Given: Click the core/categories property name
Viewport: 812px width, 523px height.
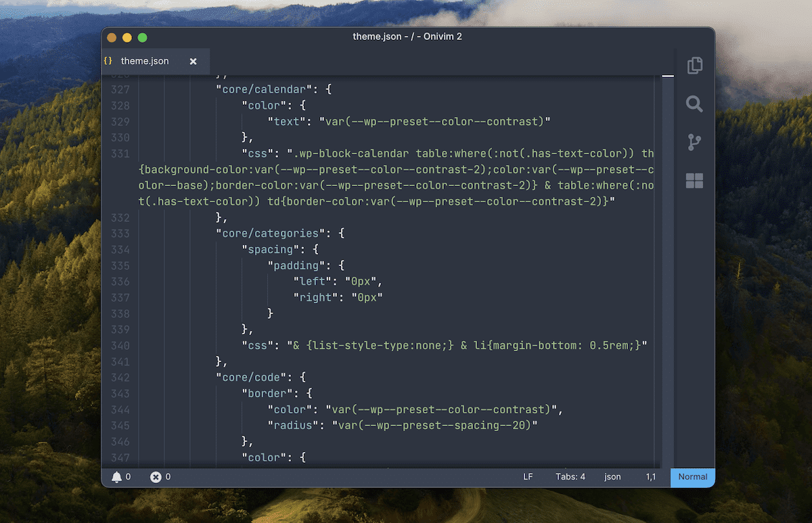Looking at the screenshot, I should tap(269, 233).
